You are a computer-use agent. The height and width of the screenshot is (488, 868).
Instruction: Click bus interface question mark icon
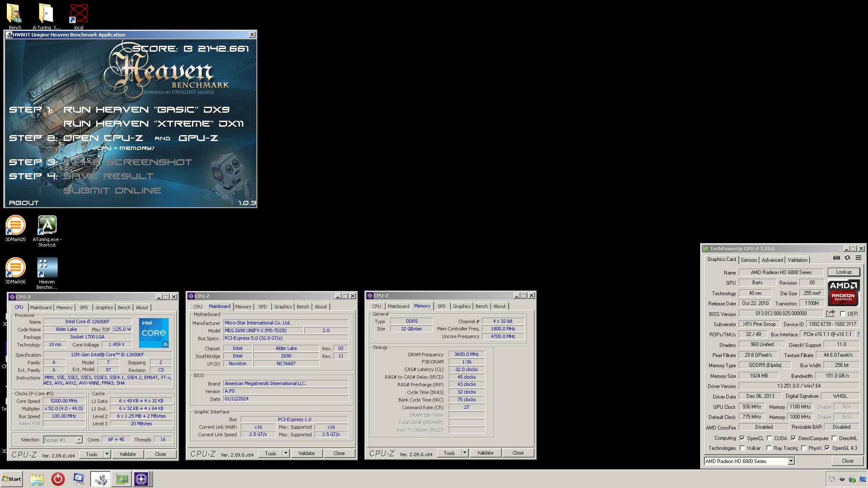tap(858, 334)
